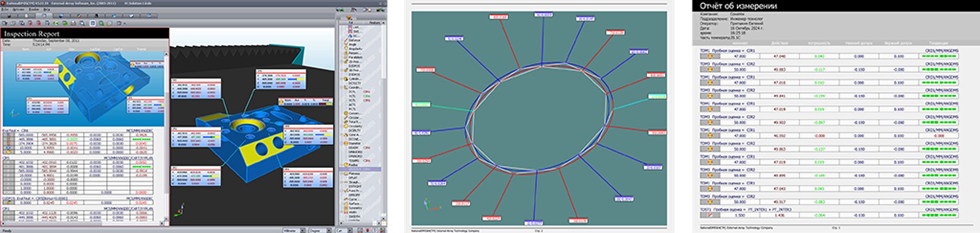Screen dimensions: 980x233
Task: Click the up arrow of report scrollbar
Action: tap(167, 54)
